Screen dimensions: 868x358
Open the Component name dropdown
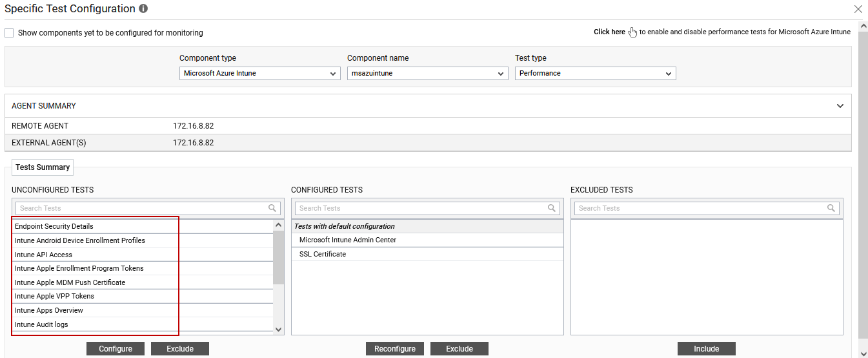point(428,74)
